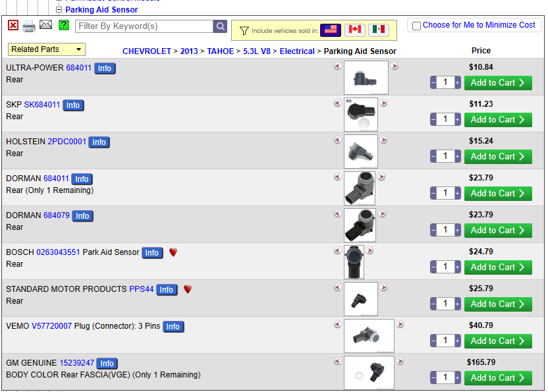Open Info for STANDARD MOTOR PRODUCTS PPS44

point(167,290)
